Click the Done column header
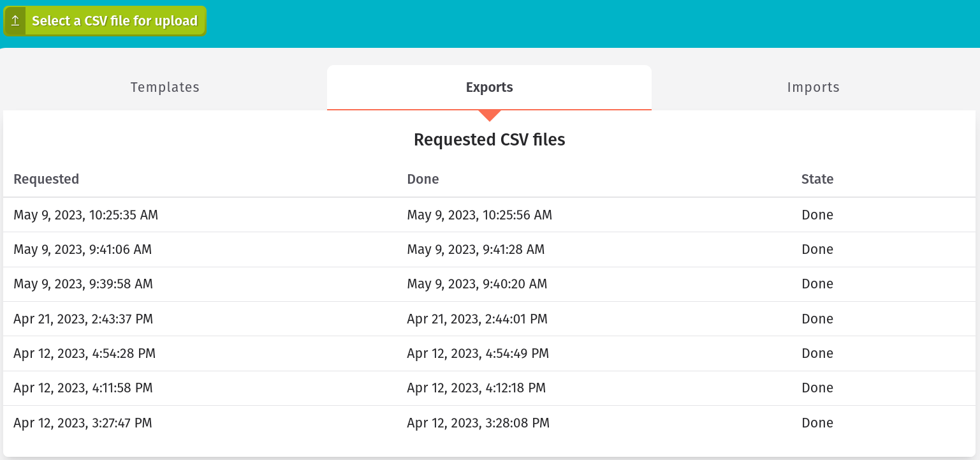The width and height of the screenshot is (980, 460). click(423, 179)
